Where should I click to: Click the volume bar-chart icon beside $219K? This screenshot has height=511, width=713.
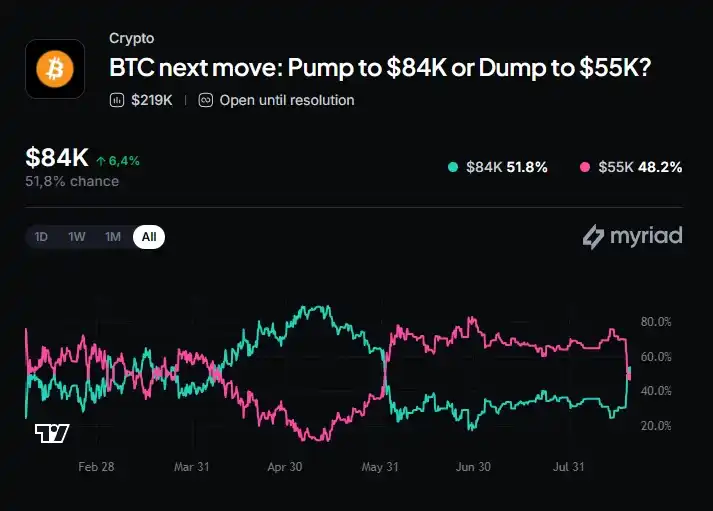tap(117, 100)
